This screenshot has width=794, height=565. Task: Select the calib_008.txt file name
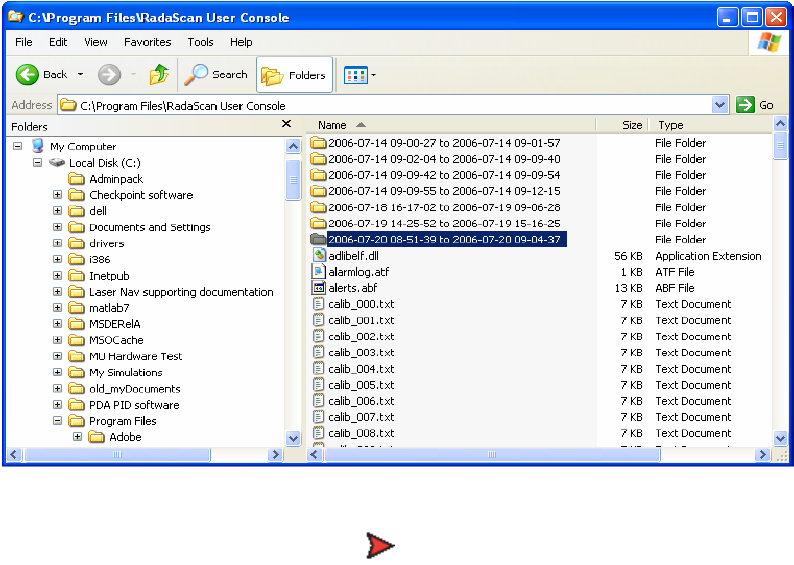[361, 433]
